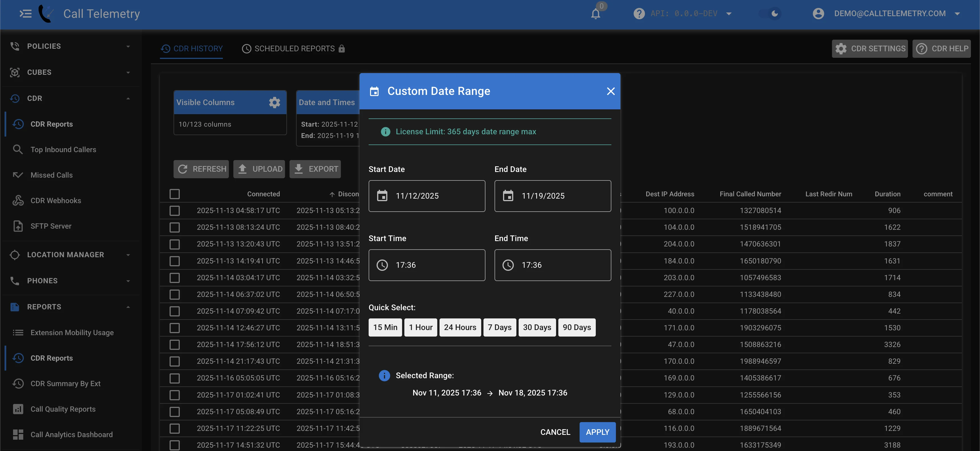This screenshot has height=451, width=980.
Task: Collapse the REPORTS sidebar section
Action: pyautogui.click(x=71, y=307)
